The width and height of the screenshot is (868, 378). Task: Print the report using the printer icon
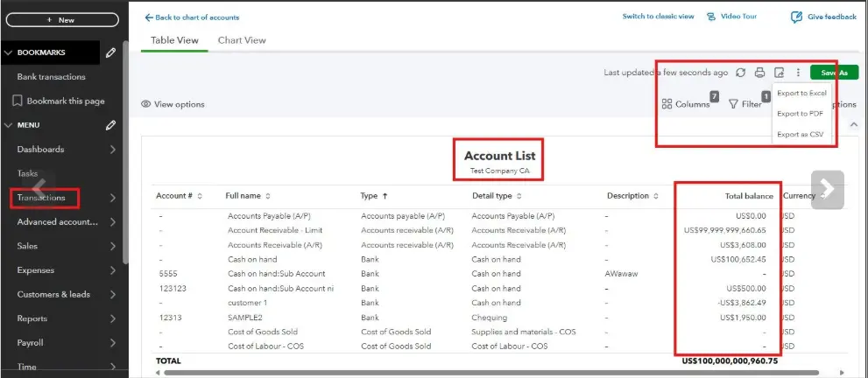point(759,73)
